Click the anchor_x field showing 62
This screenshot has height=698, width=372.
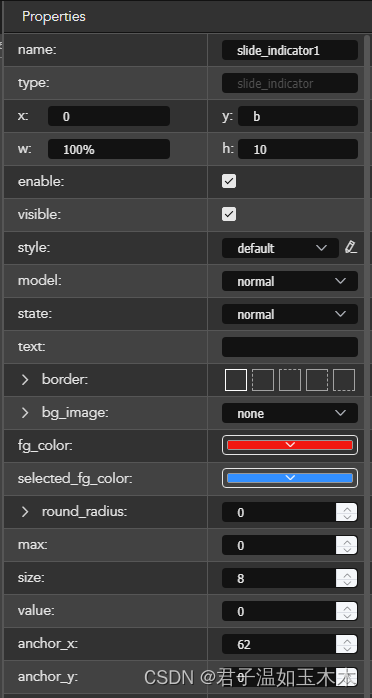(279, 644)
